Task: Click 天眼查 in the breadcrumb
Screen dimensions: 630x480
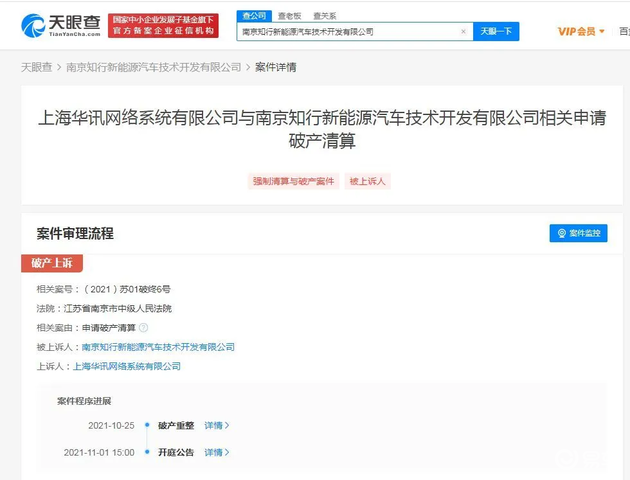Action: pyautogui.click(x=37, y=67)
